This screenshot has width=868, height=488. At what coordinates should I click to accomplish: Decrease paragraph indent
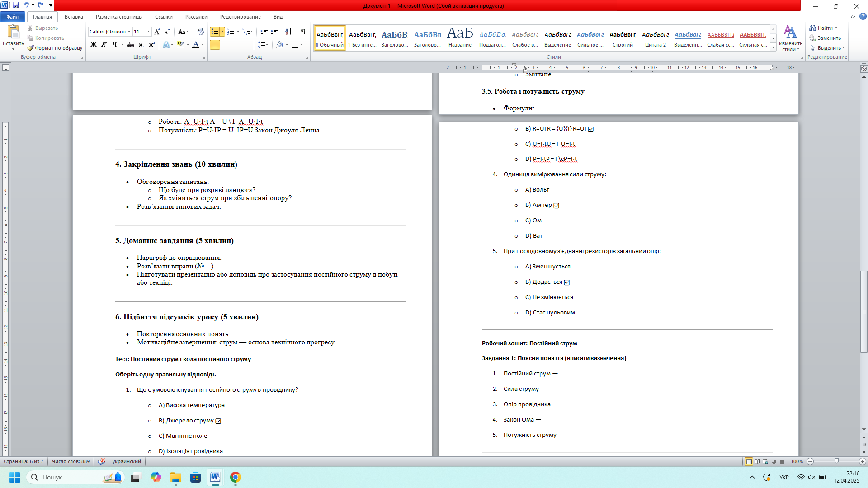[264, 32]
